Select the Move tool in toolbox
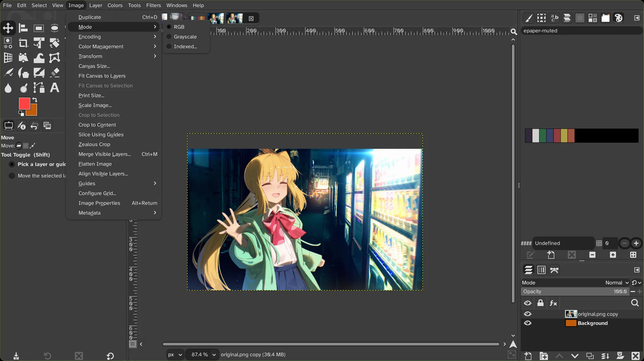This screenshot has width=644, height=361. [x=8, y=28]
